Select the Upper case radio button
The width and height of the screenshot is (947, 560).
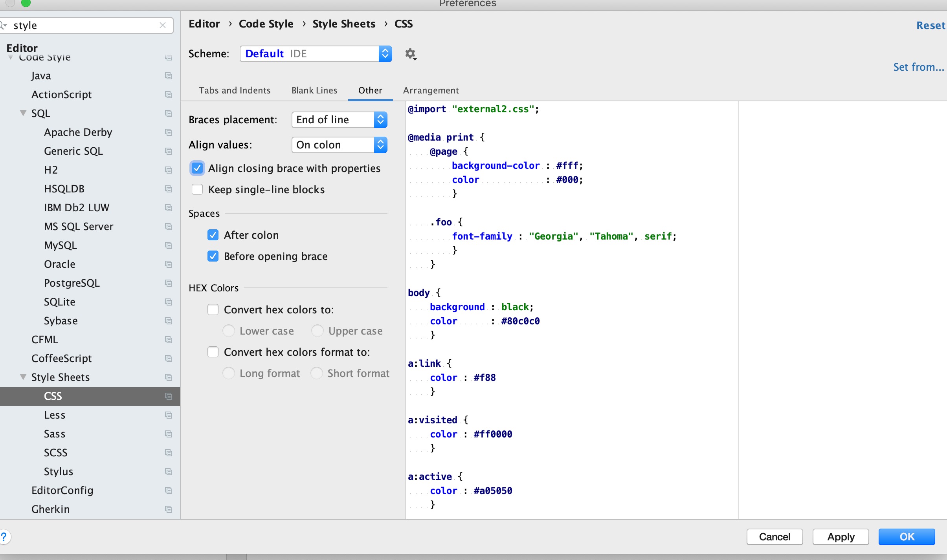pos(318,331)
